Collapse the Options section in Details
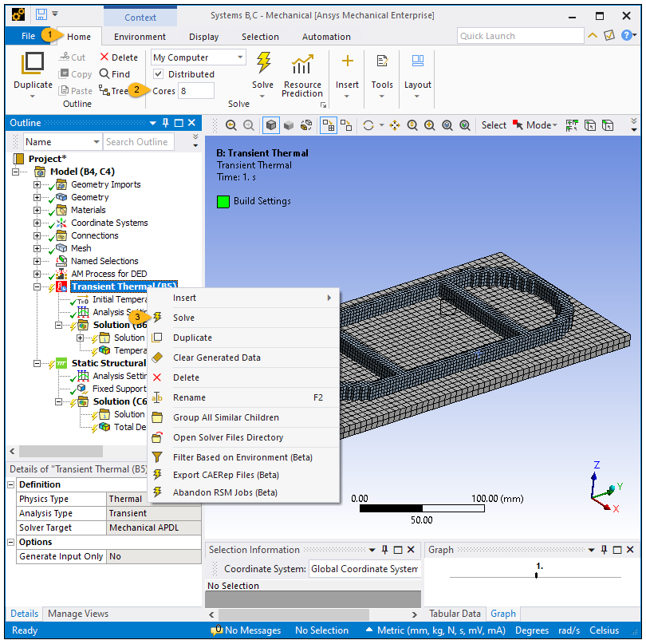 point(11,542)
